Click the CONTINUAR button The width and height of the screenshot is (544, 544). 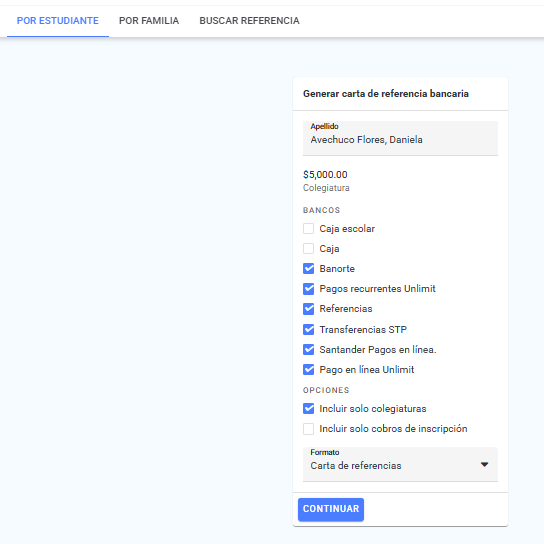(x=331, y=509)
